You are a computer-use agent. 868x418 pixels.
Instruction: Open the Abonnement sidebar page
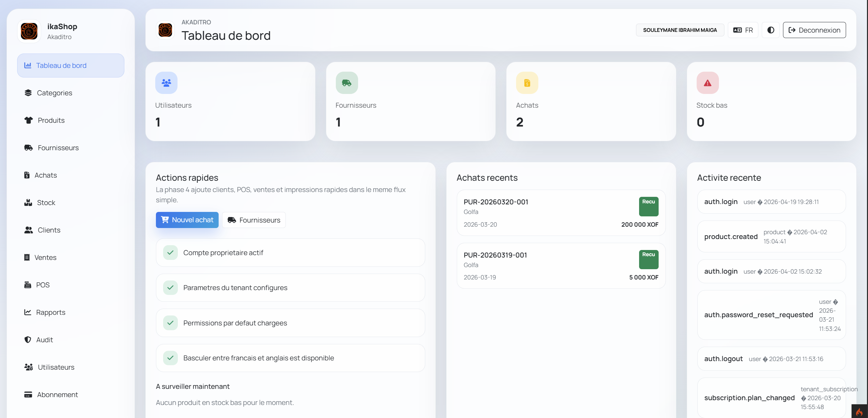[x=57, y=395]
